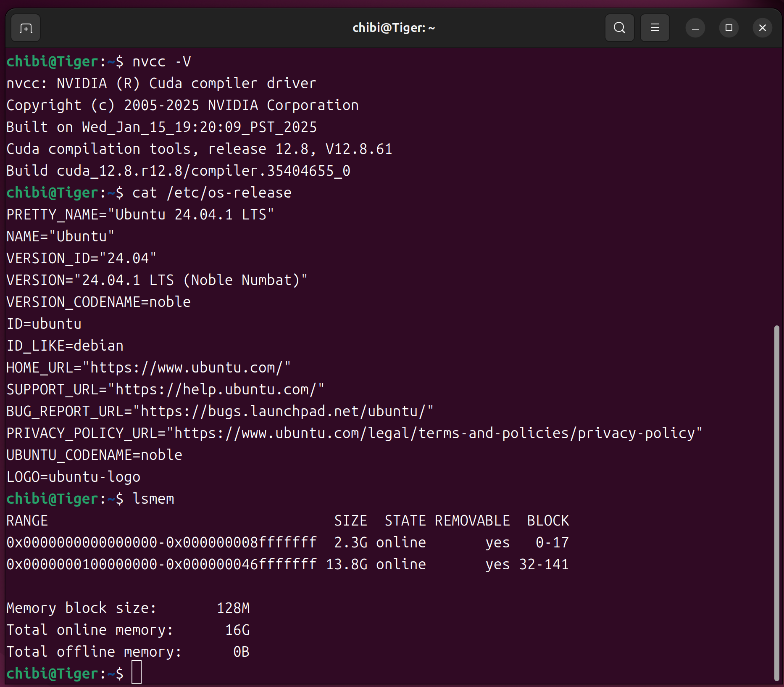The height and width of the screenshot is (687, 784).
Task: Maximize the terminal window
Action: [729, 28]
